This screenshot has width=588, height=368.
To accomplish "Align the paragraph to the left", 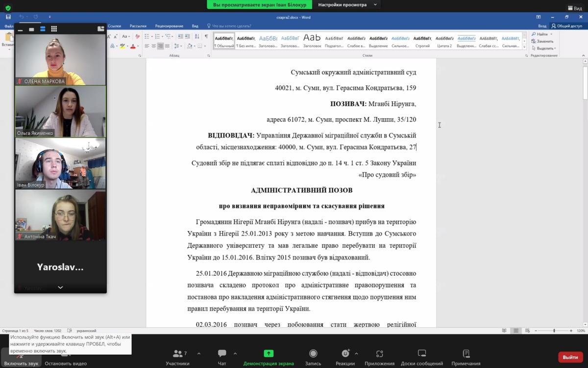I will click(x=147, y=46).
